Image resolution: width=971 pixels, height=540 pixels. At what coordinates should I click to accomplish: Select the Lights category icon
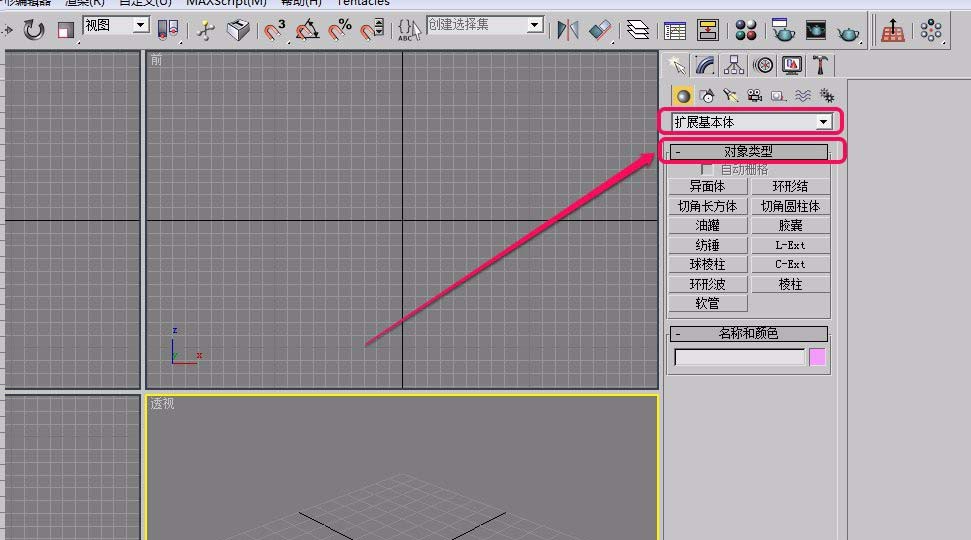tap(731, 96)
